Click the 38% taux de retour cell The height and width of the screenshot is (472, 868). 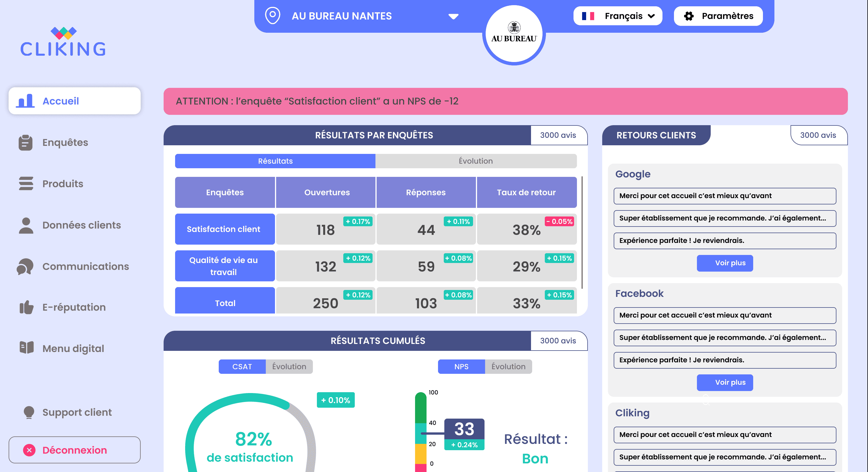click(527, 230)
